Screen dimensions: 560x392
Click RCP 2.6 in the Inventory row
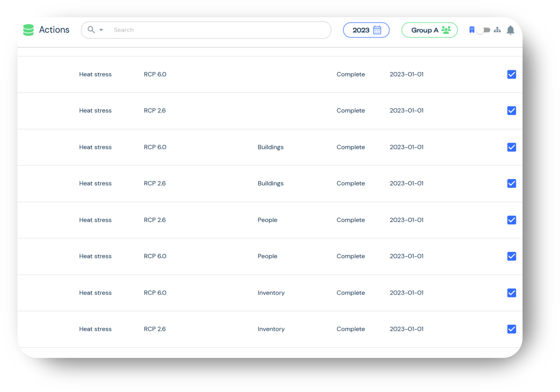(x=155, y=329)
